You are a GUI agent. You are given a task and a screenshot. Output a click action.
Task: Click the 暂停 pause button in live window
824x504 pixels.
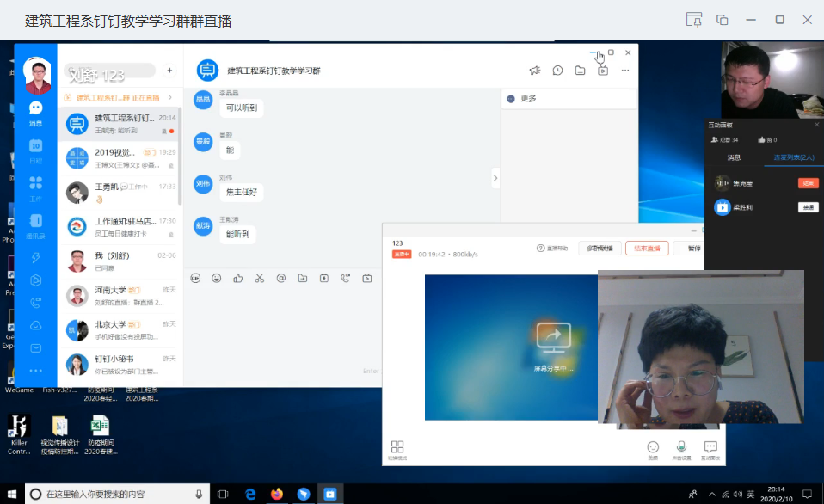pos(693,248)
